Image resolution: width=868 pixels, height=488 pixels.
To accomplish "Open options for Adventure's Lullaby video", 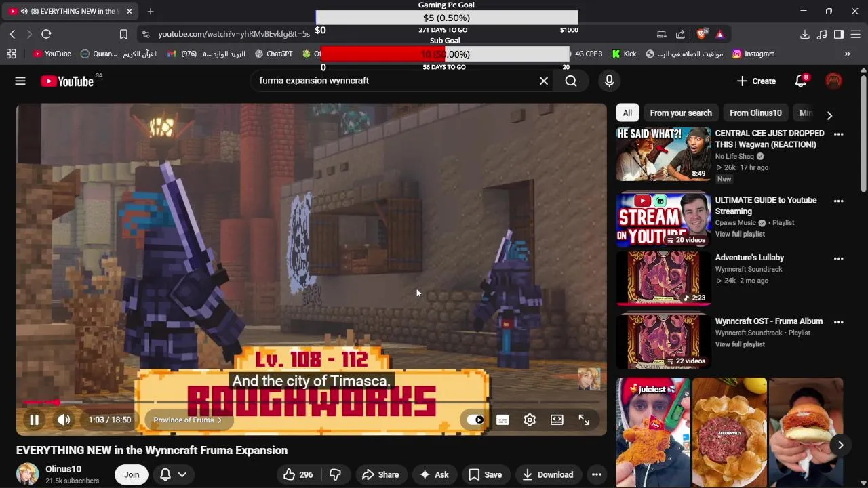I will pos(838,258).
